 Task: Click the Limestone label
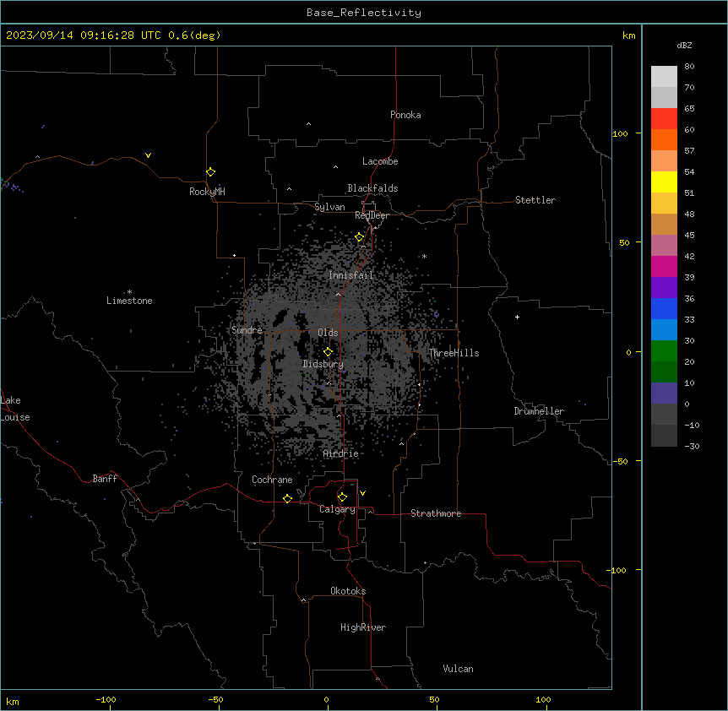(129, 301)
